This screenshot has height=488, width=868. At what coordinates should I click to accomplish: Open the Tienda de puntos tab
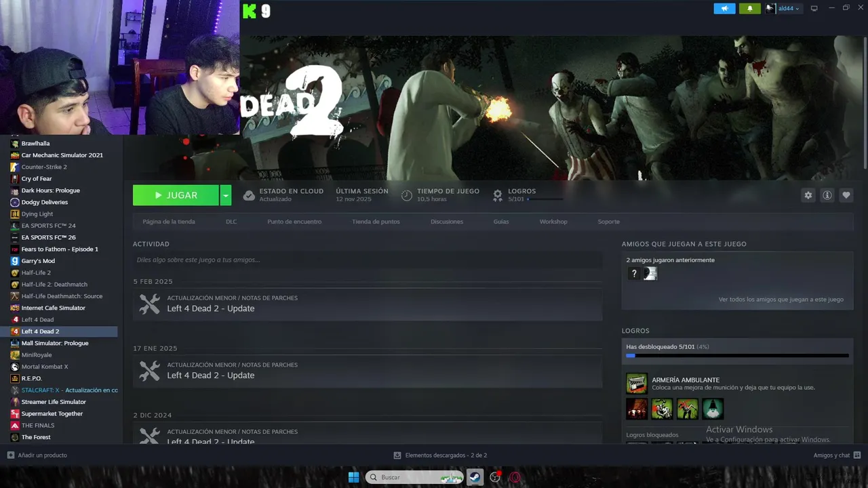click(x=376, y=222)
